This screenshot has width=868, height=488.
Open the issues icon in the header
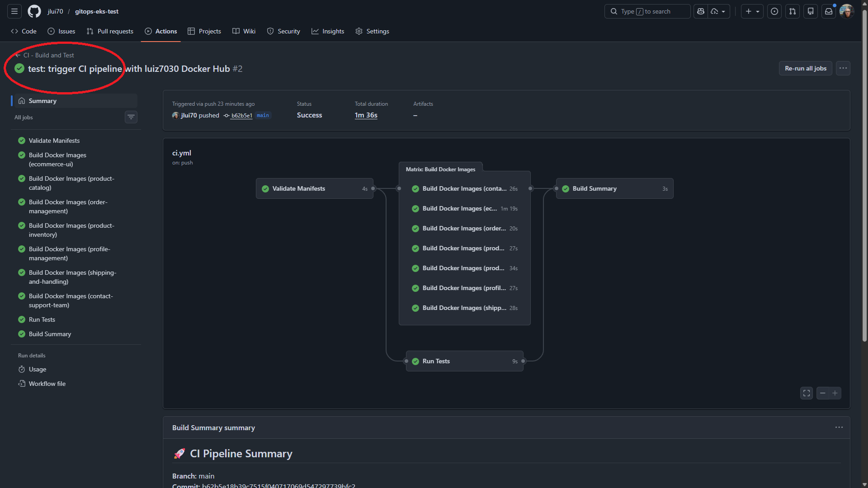774,11
